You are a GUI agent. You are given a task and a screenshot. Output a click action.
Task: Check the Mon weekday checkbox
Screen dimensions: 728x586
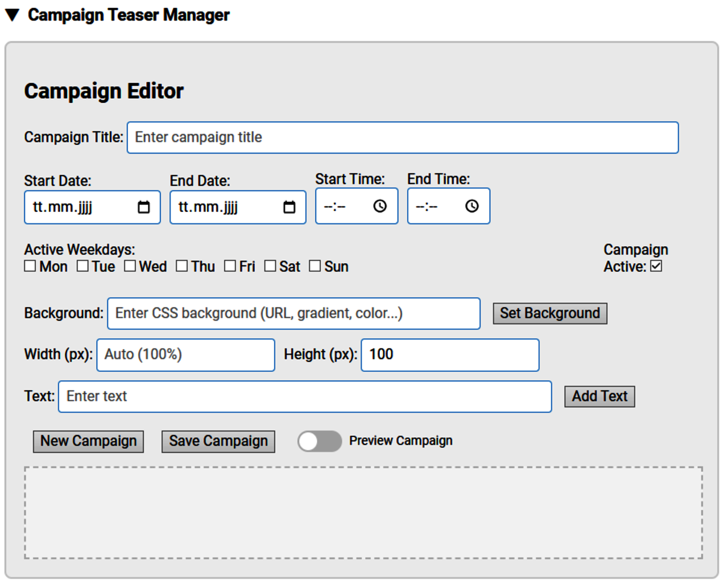click(x=30, y=266)
